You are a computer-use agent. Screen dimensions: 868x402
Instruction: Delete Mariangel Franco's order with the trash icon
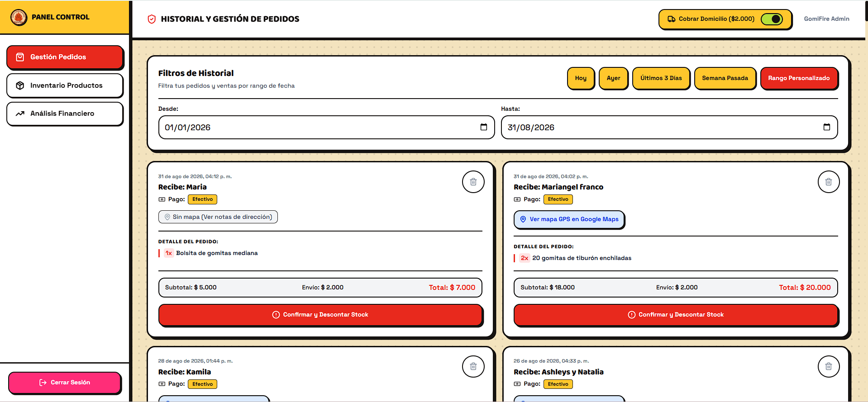(x=828, y=182)
